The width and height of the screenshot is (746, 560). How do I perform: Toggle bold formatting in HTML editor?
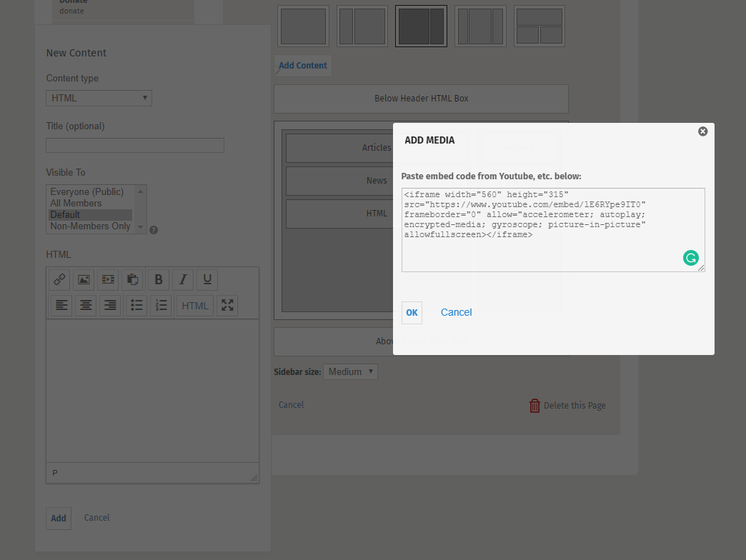159,279
